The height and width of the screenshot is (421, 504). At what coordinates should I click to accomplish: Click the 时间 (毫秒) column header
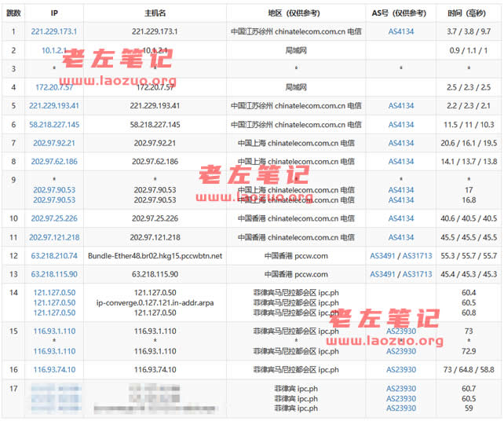coord(466,13)
